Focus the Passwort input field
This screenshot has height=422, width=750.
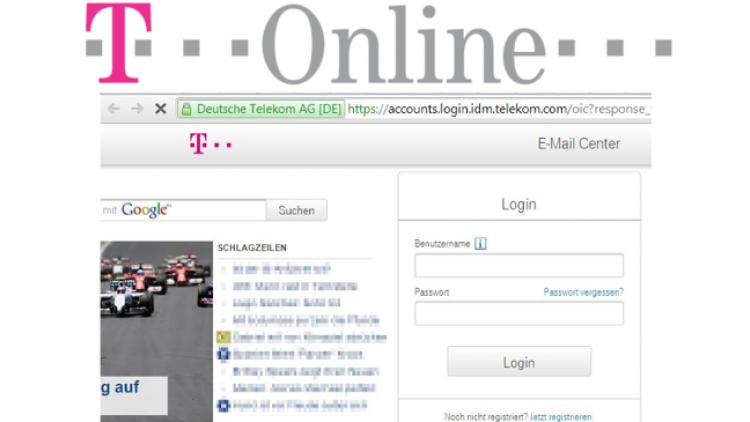(519, 313)
